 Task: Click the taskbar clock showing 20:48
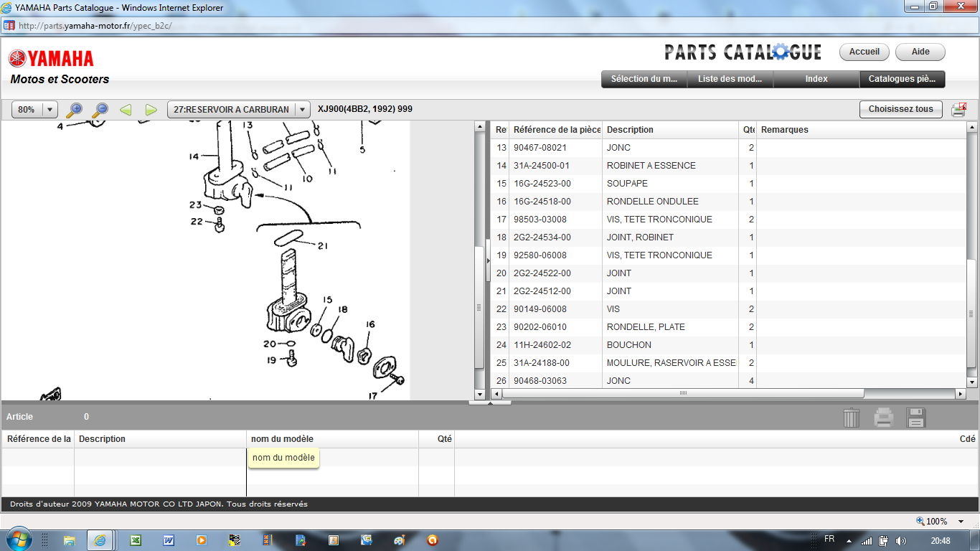click(941, 540)
